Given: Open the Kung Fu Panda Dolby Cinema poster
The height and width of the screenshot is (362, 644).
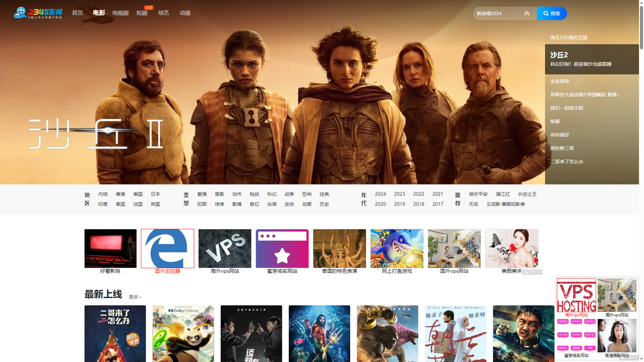Looking at the screenshot, I should pyautogui.click(x=183, y=333).
